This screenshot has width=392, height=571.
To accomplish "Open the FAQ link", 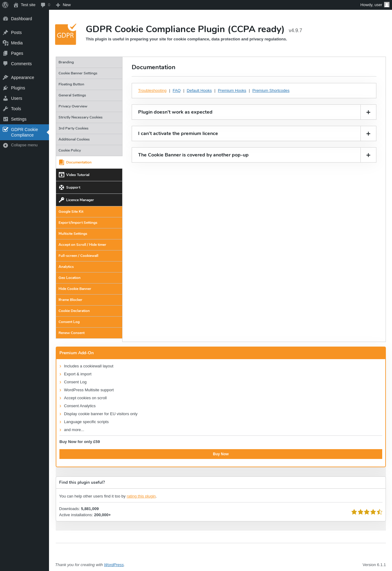I will (177, 91).
